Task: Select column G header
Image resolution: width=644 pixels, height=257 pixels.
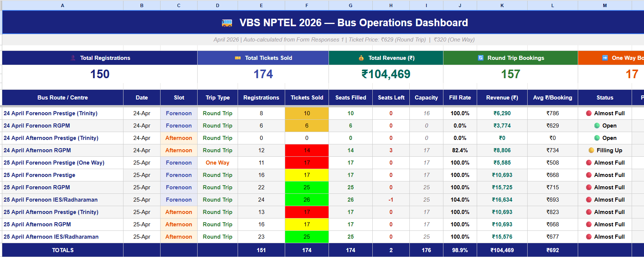Action: [x=351, y=5]
